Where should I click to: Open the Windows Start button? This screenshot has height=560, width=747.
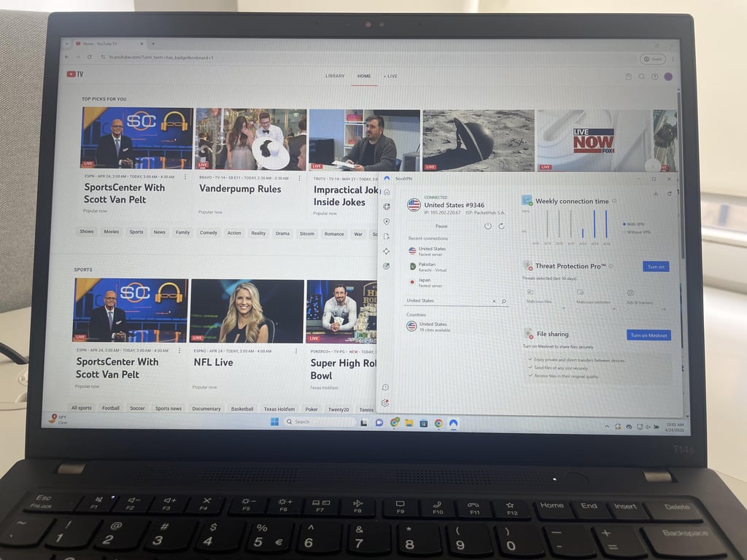click(274, 421)
